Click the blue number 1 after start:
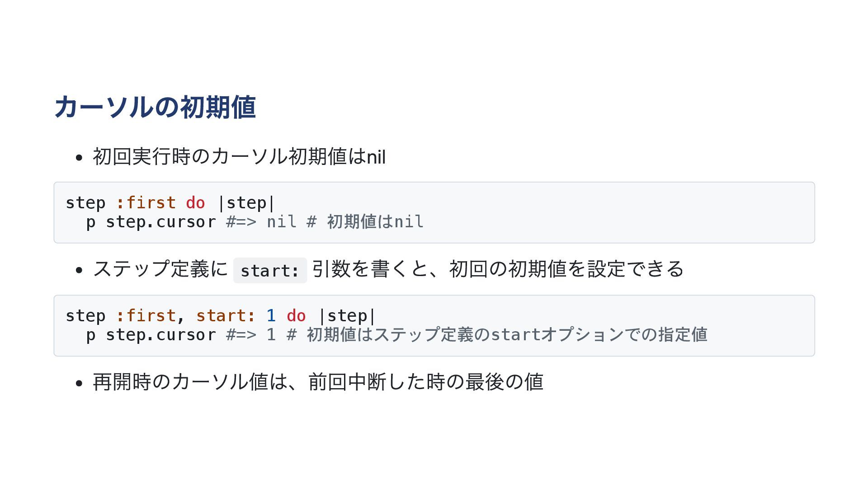Image resolution: width=868 pixels, height=488 pixels. 271,316
